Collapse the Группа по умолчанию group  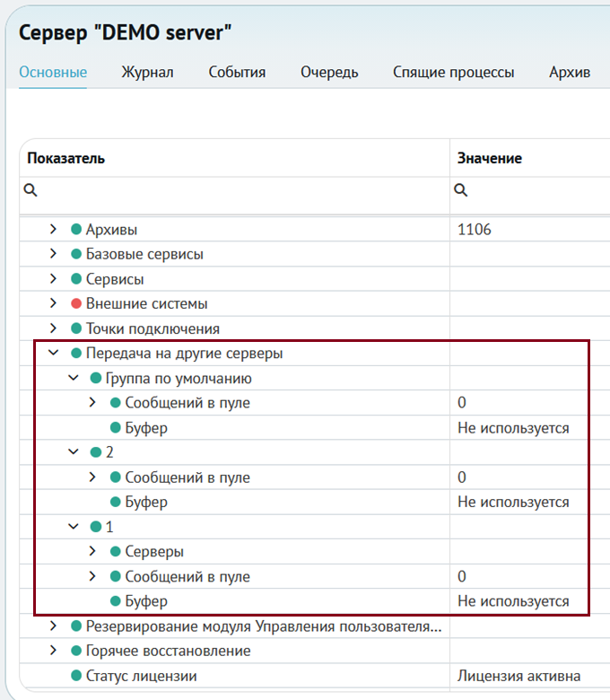point(74,378)
